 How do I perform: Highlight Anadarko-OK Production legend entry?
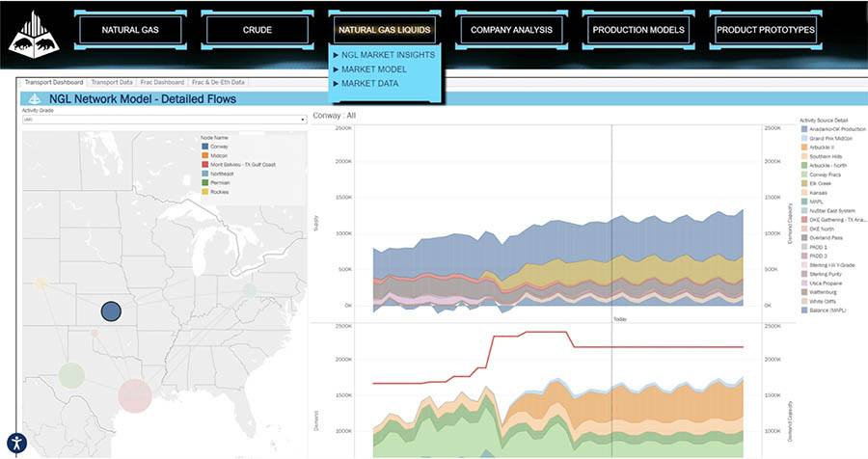(833, 129)
